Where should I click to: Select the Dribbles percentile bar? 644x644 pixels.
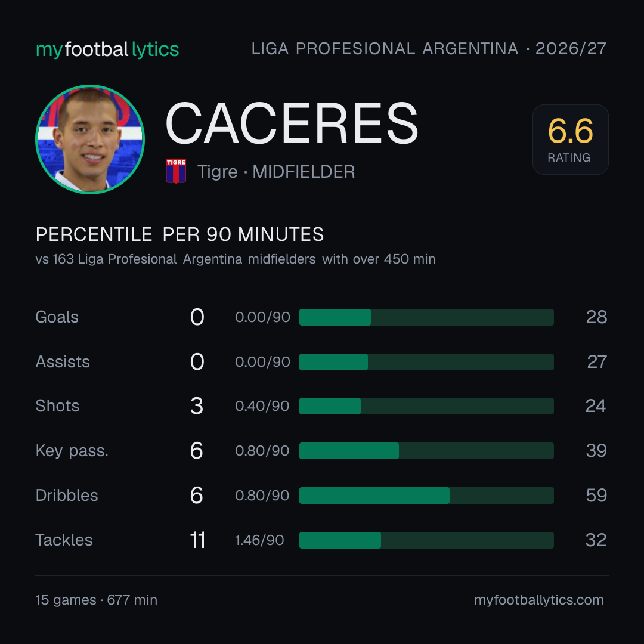click(x=426, y=496)
